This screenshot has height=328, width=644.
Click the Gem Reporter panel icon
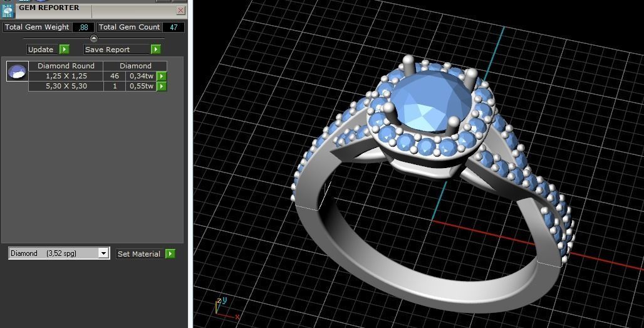8,11
